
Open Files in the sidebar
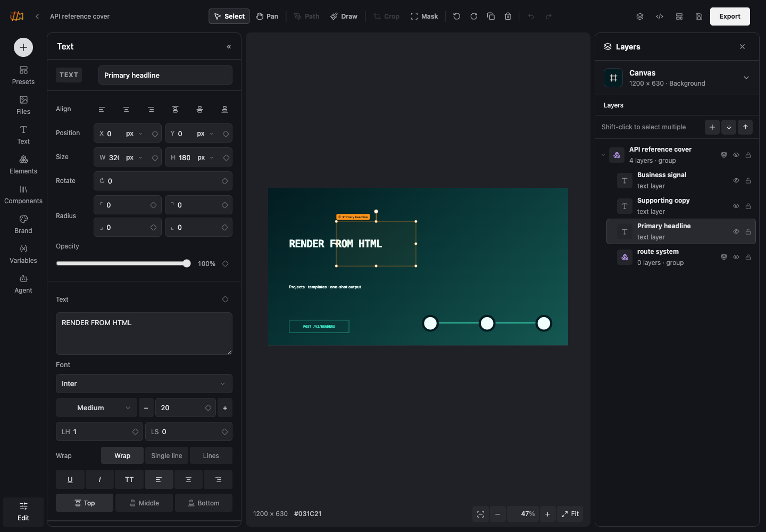click(x=23, y=105)
